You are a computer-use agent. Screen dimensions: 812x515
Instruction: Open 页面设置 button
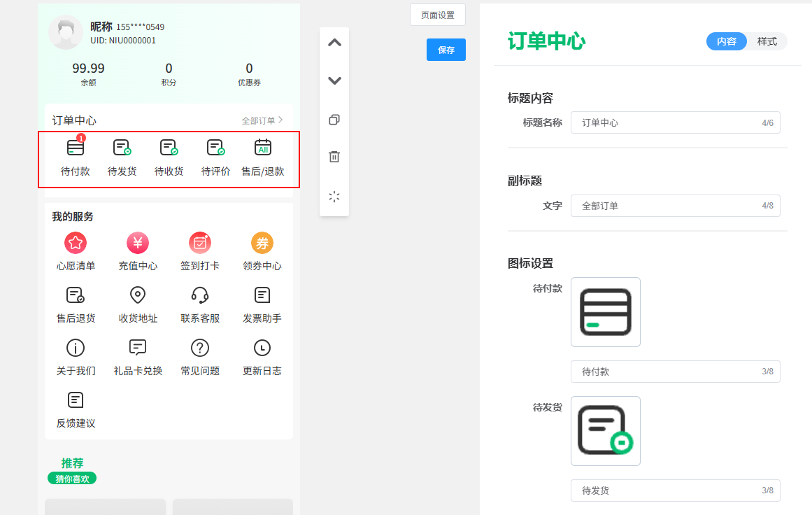438,15
